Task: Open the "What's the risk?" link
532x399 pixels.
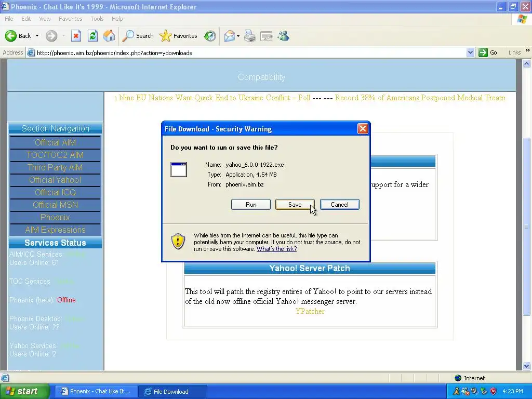Action: [x=276, y=249]
